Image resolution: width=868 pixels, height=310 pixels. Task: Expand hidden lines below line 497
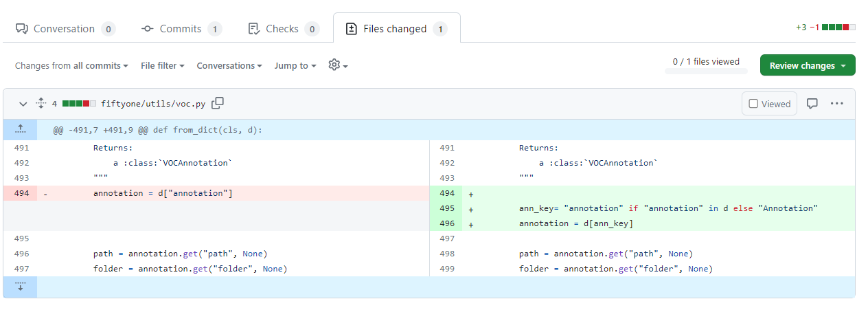(x=20, y=287)
